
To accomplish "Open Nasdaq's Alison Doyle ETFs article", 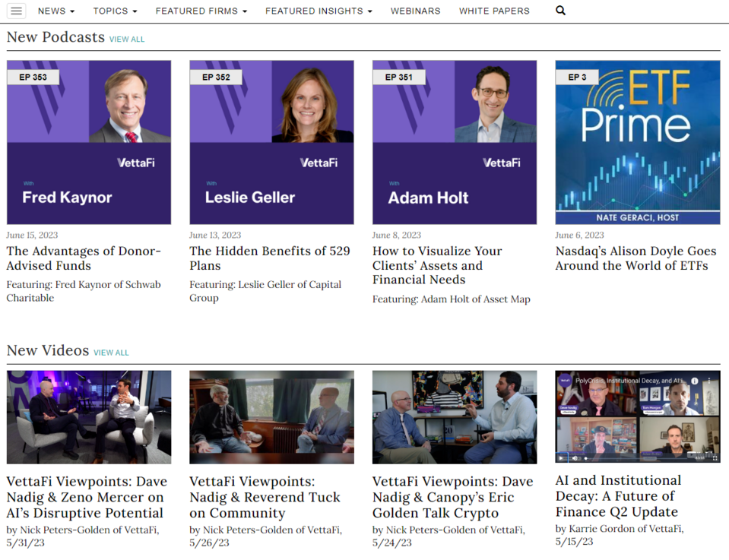I will click(x=635, y=258).
